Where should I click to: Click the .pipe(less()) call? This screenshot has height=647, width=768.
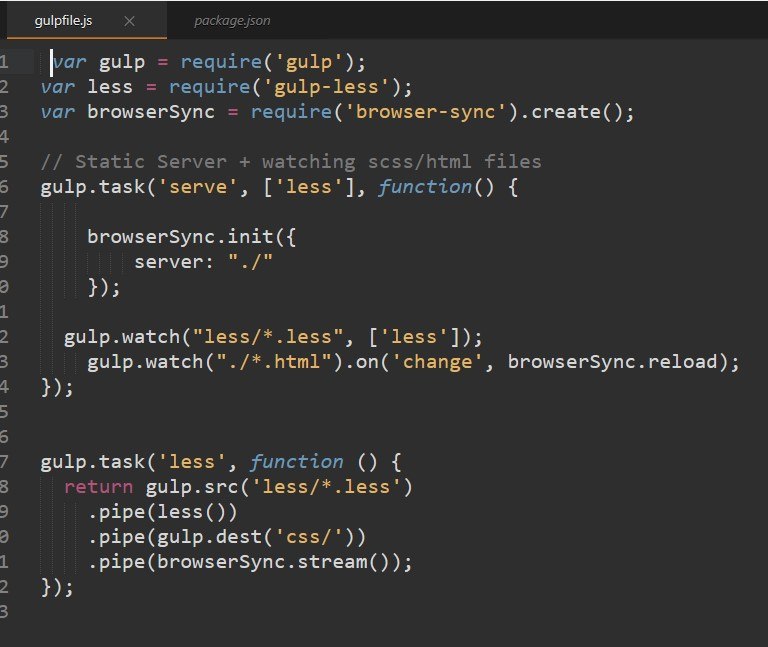pos(163,512)
